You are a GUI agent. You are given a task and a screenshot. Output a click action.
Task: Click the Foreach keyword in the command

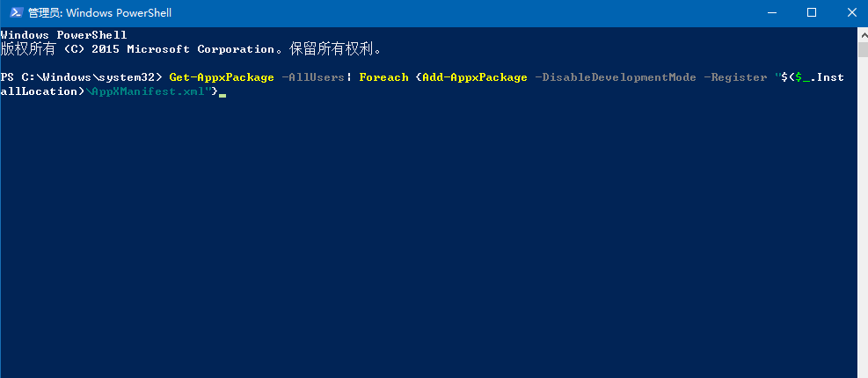383,77
